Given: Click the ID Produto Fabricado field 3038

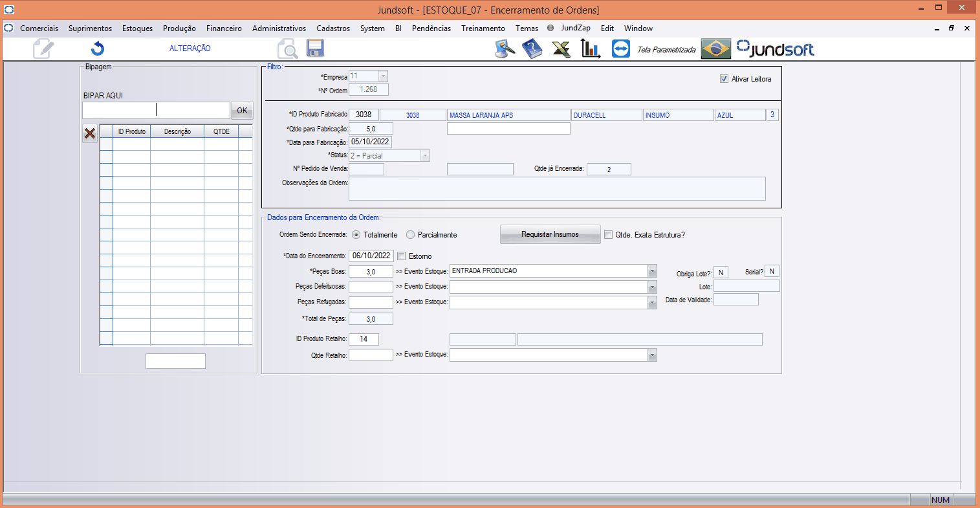Looking at the screenshot, I should tap(364, 115).
